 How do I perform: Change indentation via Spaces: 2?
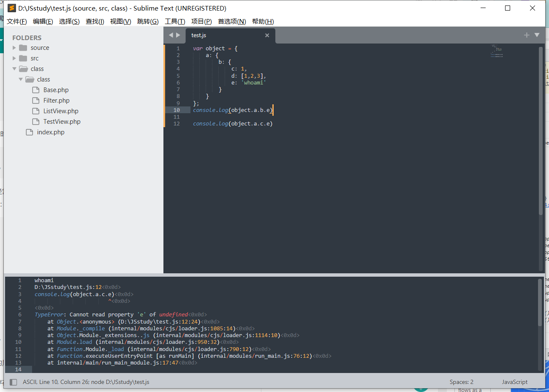click(x=461, y=382)
